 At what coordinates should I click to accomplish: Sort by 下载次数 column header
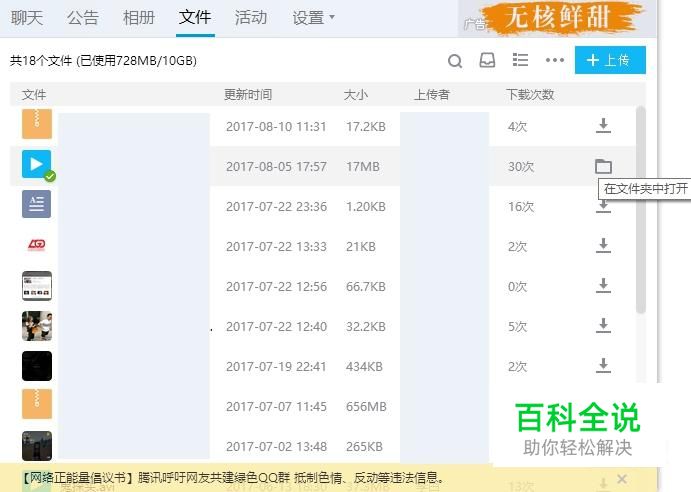tap(530, 94)
